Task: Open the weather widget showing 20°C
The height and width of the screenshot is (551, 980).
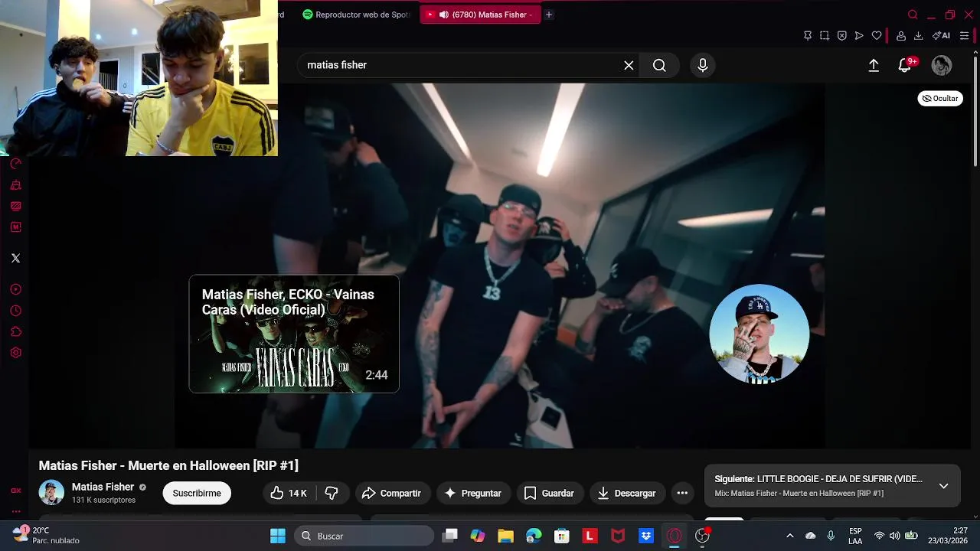Action: (x=47, y=535)
